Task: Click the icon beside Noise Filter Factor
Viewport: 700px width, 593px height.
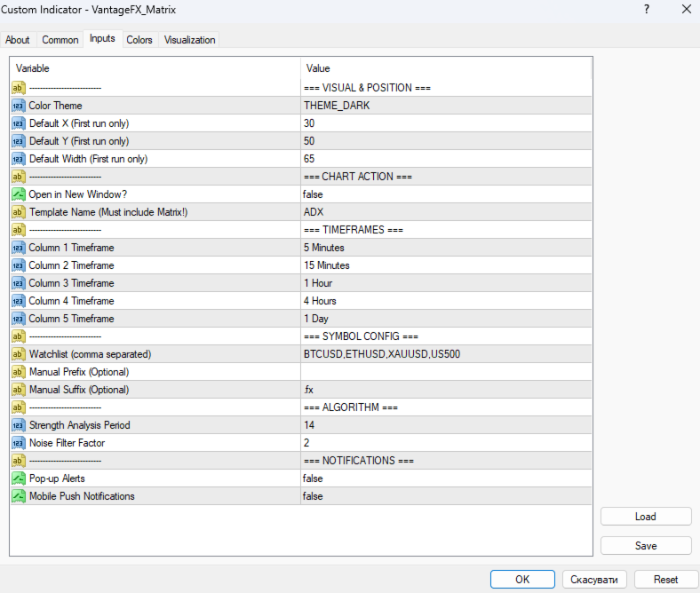Action: 19,443
